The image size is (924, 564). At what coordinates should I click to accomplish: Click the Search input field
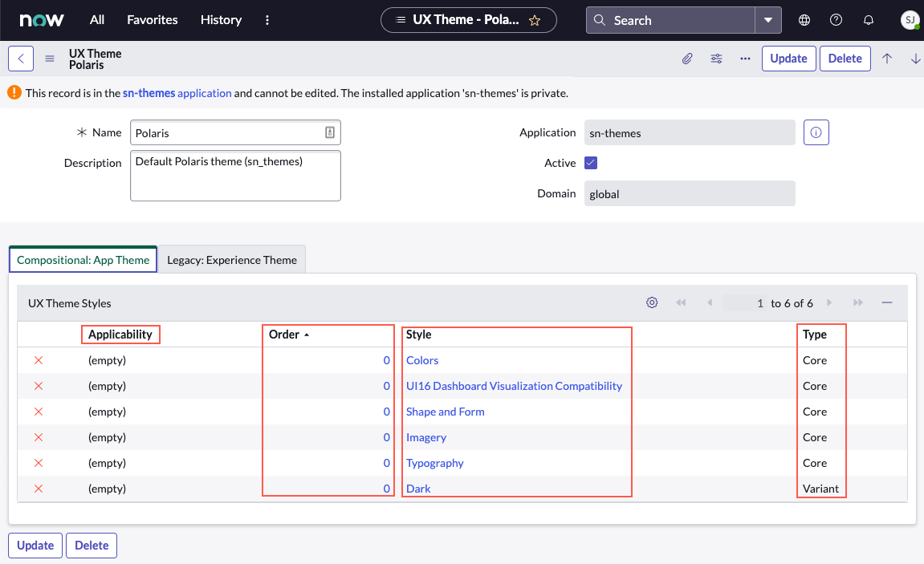click(x=670, y=20)
